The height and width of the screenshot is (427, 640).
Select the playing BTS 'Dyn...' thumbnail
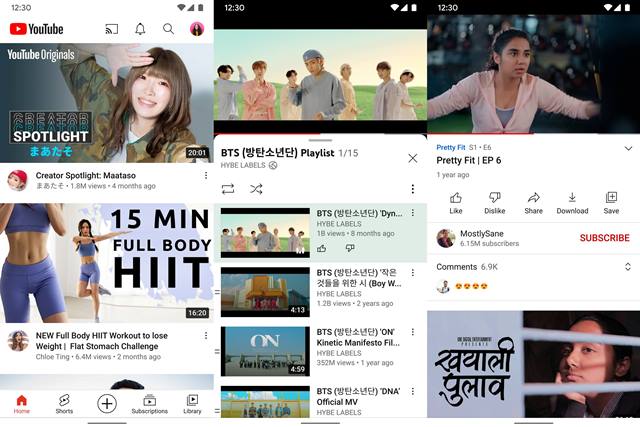pos(265,233)
